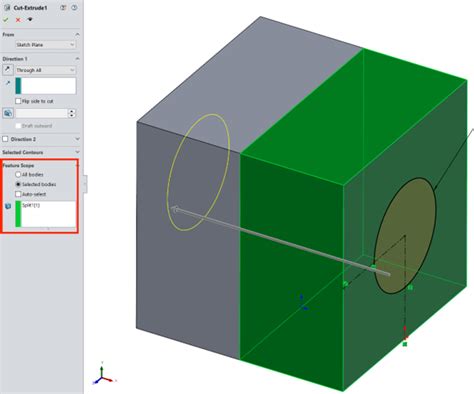
Task: Collapse the Feature Scope section
Action: [x=76, y=165]
